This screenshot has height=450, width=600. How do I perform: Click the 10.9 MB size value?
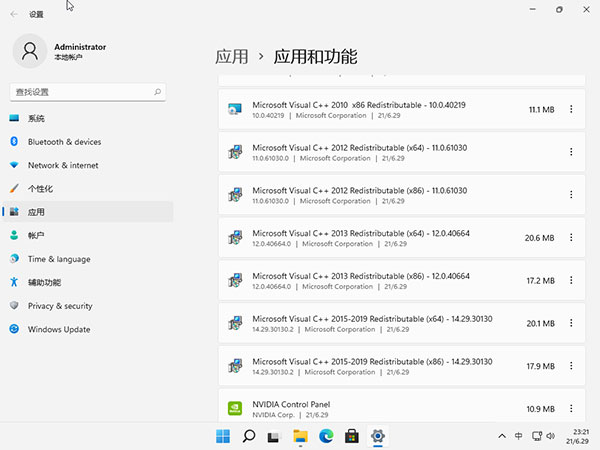click(x=540, y=409)
